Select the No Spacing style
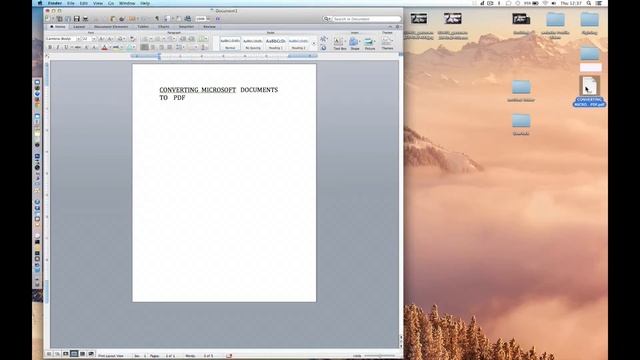 pyautogui.click(x=253, y=43)
